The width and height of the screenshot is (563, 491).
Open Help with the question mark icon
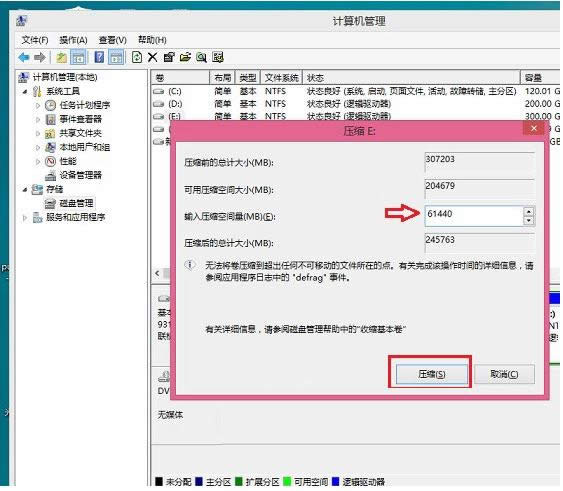pyautogui.click(x=99, y=57)
